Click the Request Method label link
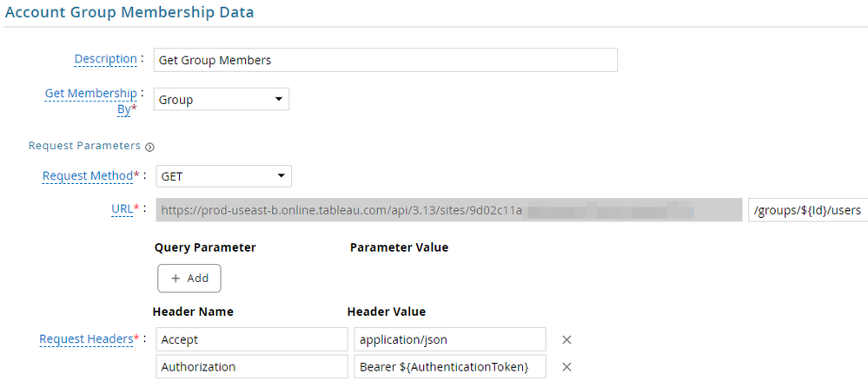This screenshot has width=868, height=381. (x=88, y=175)
